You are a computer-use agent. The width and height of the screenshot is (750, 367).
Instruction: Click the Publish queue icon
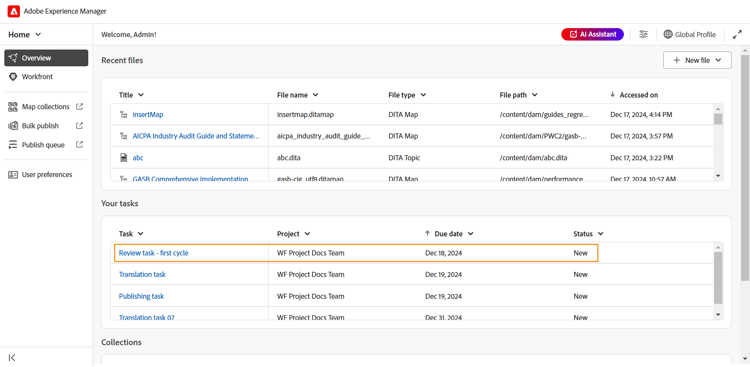tap(13, 145)
